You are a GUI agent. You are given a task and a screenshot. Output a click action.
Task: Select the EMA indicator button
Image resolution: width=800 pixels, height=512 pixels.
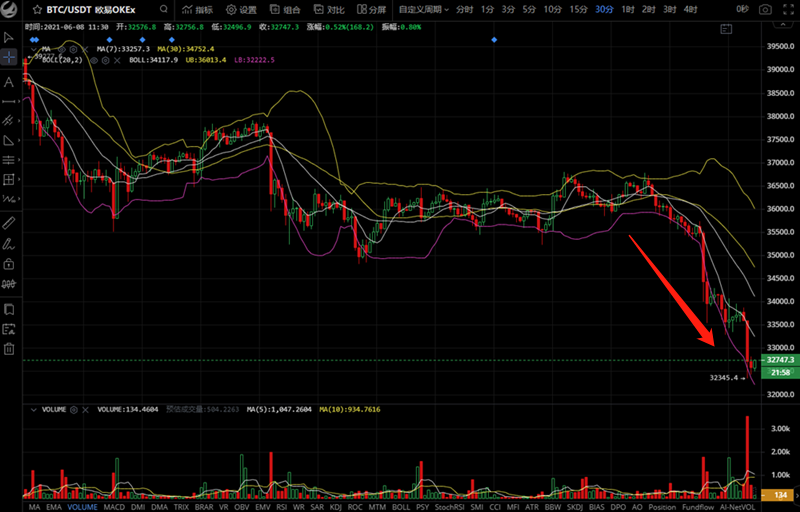54,507
